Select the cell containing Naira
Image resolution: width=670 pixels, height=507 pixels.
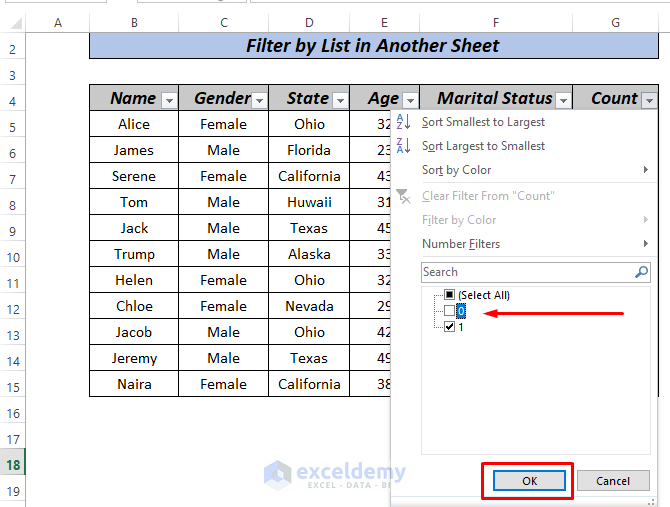(134, 384)
